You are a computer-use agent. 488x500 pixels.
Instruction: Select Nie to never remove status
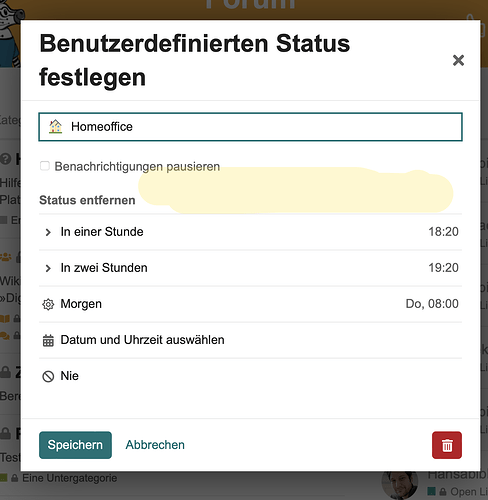250,376
